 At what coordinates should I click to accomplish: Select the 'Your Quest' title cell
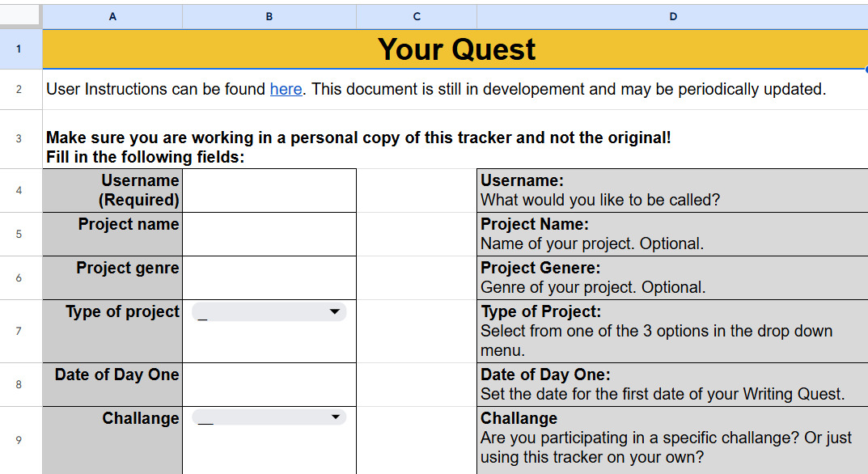(x=455, y=49)
